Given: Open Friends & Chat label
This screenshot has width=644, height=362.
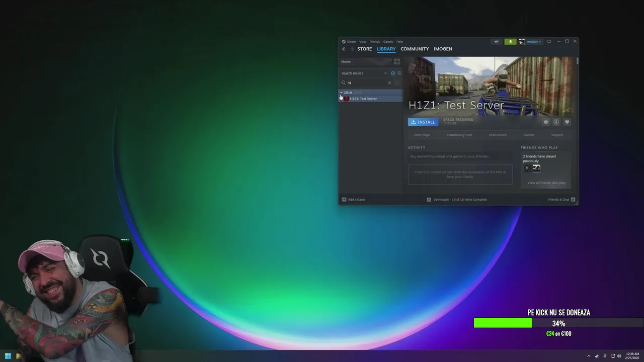Looking at the screenshot, I should [x=558, y=200].
